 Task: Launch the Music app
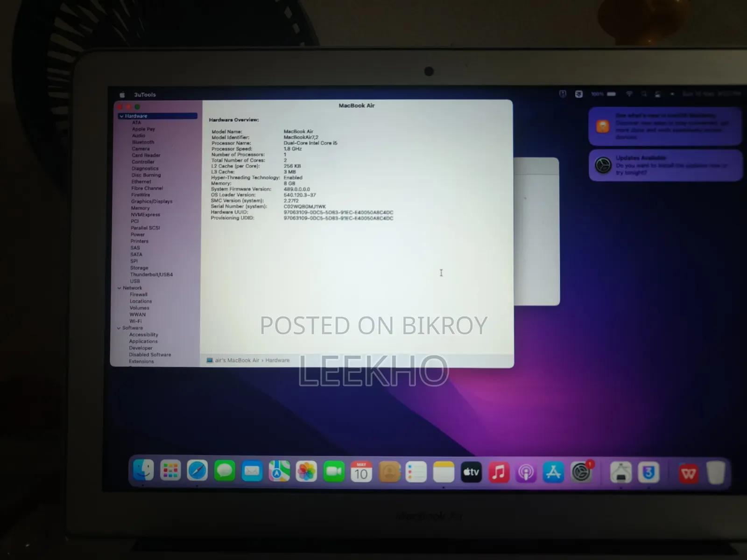499,473
